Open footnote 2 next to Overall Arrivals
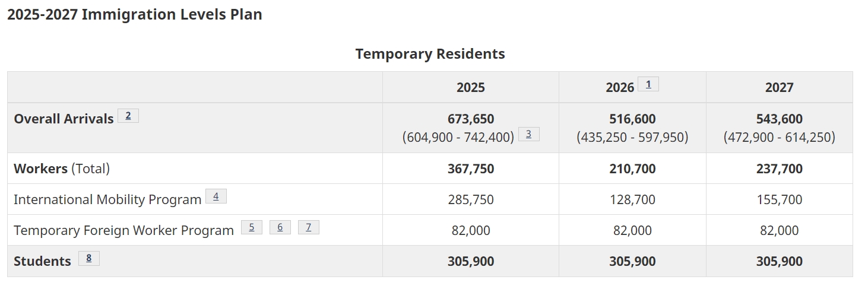The image size is (868, 286). (128, 116)
